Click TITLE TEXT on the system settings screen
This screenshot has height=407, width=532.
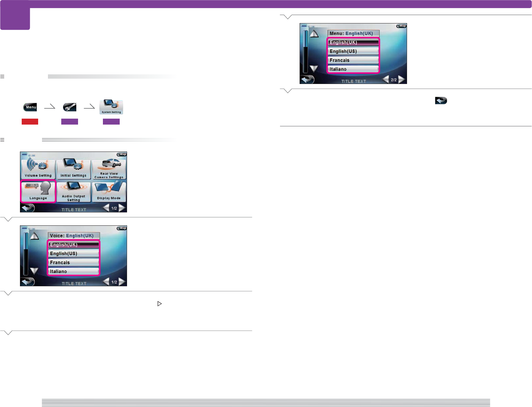[74, 210]
